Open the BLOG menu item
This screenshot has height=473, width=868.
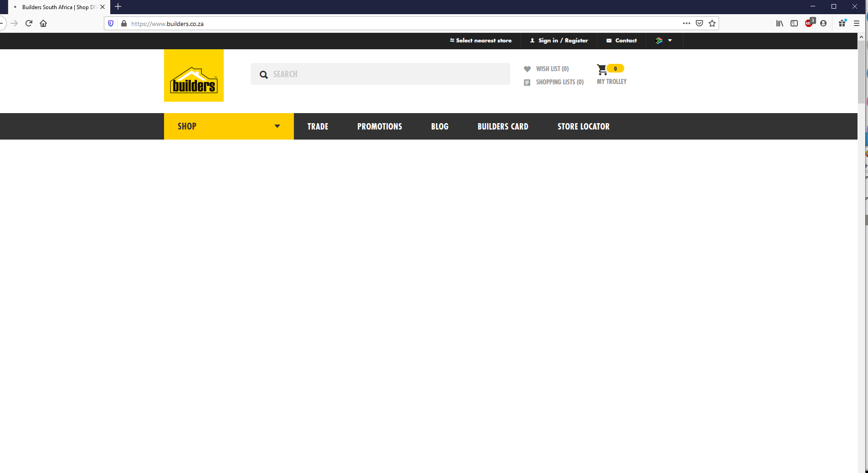pyautogui.click(x=440, y=126)
